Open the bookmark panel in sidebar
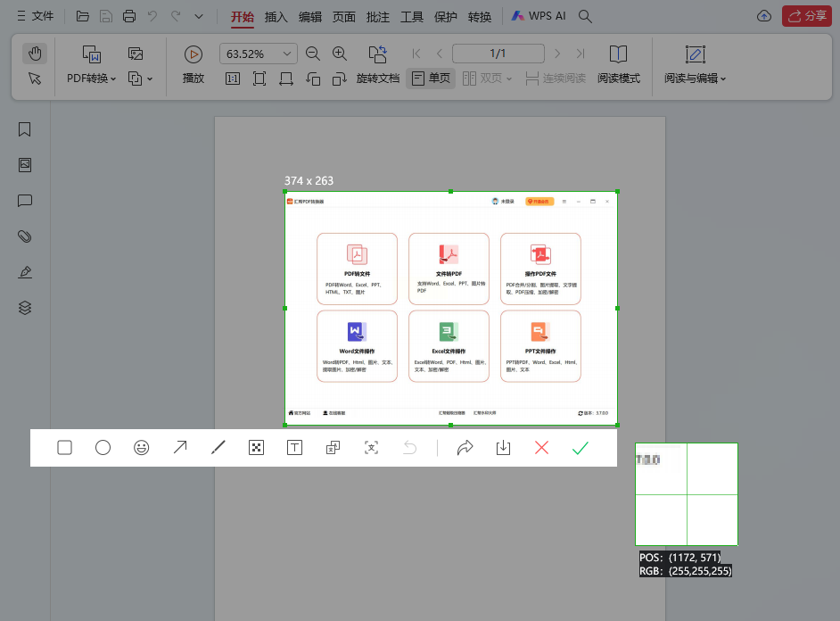 click(x=25, y=129)
